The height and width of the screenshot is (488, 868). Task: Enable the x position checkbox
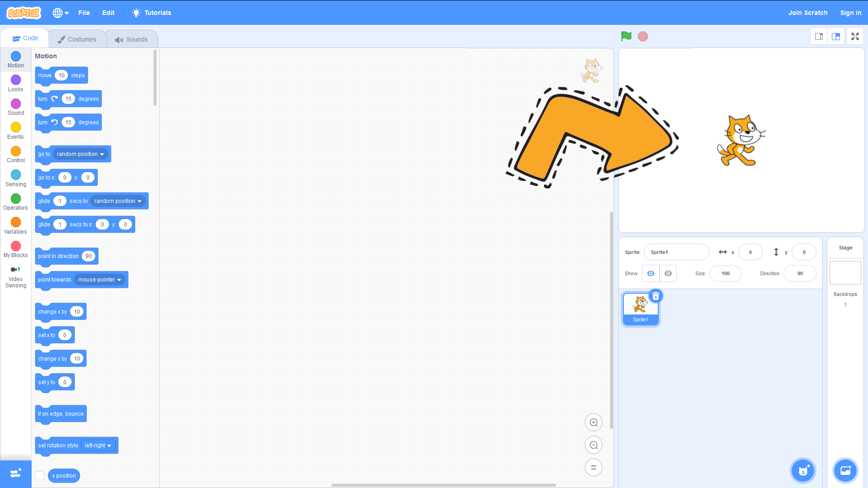click(x=40, y=475)
